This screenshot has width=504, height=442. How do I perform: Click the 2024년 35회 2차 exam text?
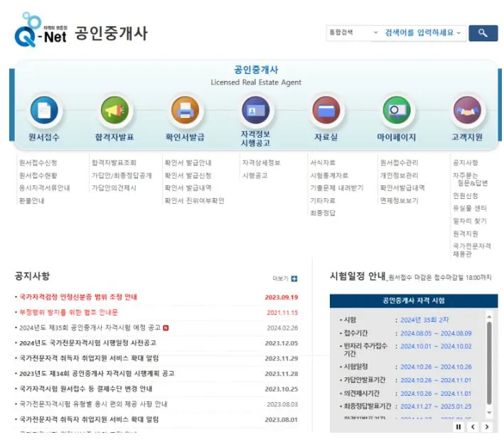pos(424,320)
